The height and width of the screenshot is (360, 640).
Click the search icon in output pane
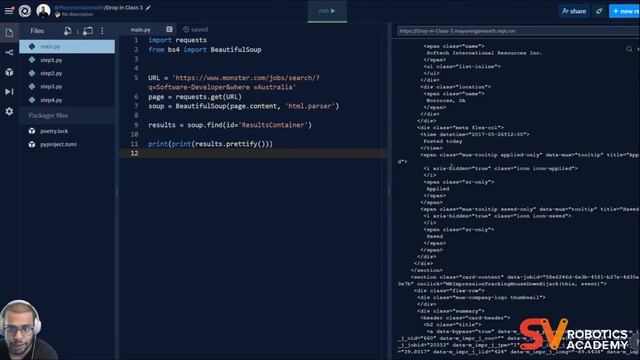tap(629, 49)
